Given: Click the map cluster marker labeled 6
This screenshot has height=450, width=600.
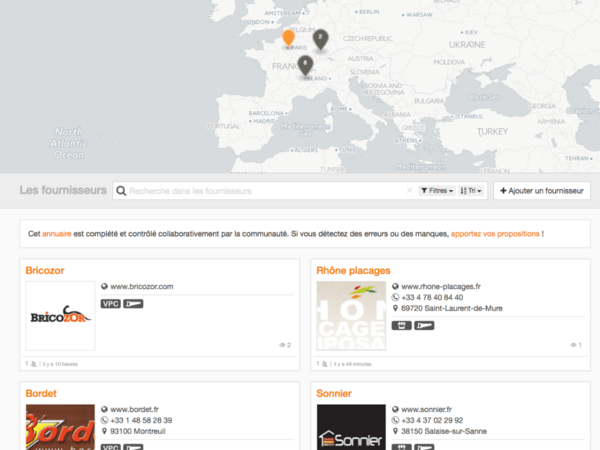Looking at the screenshot, I should (x=305, y=64).
